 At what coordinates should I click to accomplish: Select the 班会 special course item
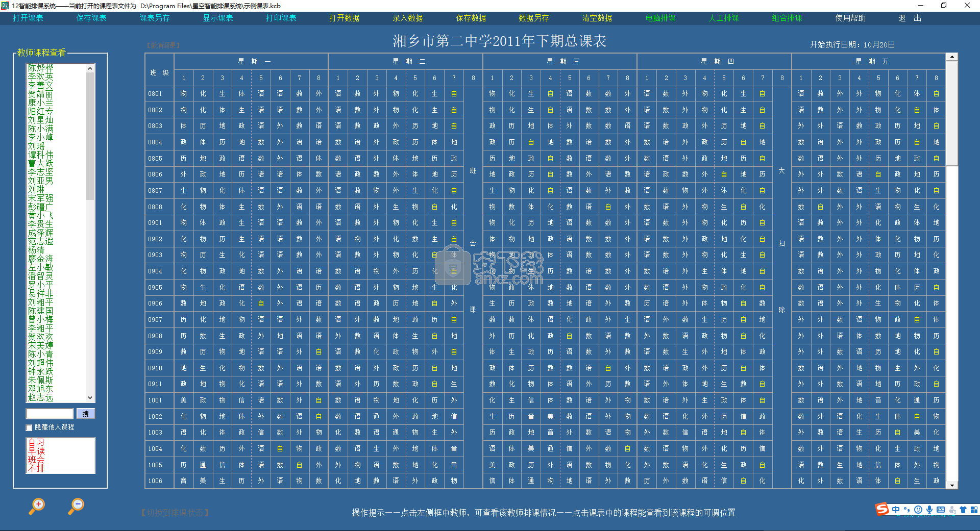pos(36,460)
